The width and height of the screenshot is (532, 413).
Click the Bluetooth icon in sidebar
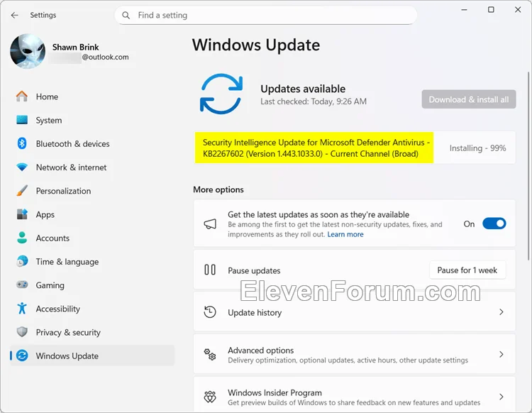[x=22, y=143]
